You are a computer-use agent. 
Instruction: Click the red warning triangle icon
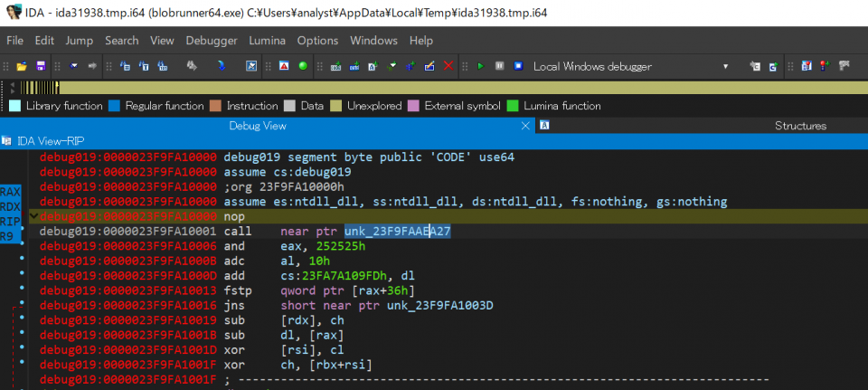(x=284, y=66)
